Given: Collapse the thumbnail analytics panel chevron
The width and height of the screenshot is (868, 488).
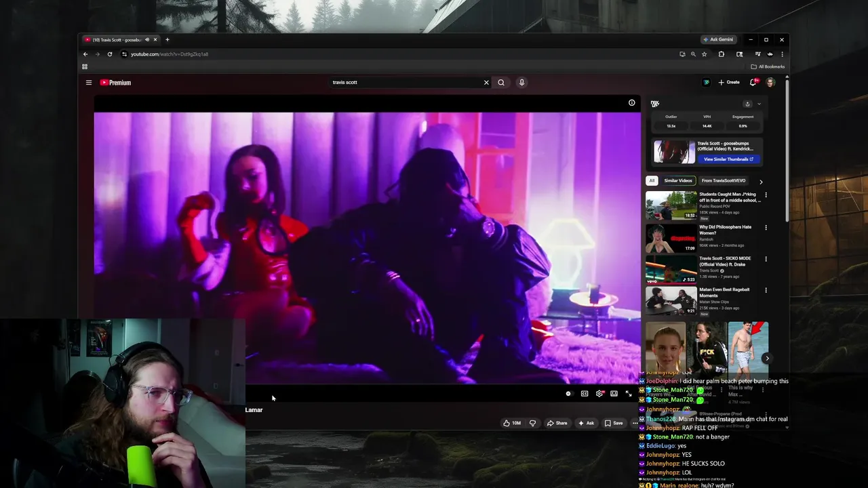Looking at the screenshot, I should click(x=759, y=104).
